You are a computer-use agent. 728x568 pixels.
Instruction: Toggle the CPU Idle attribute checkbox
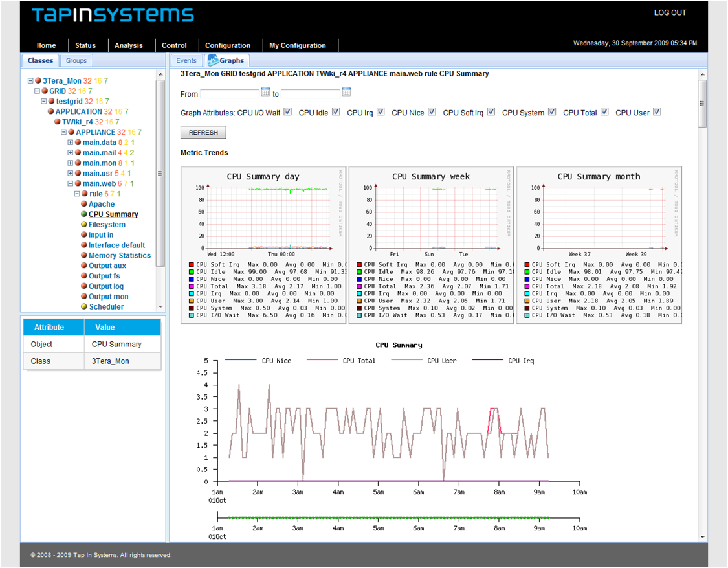tap(336, 112)
